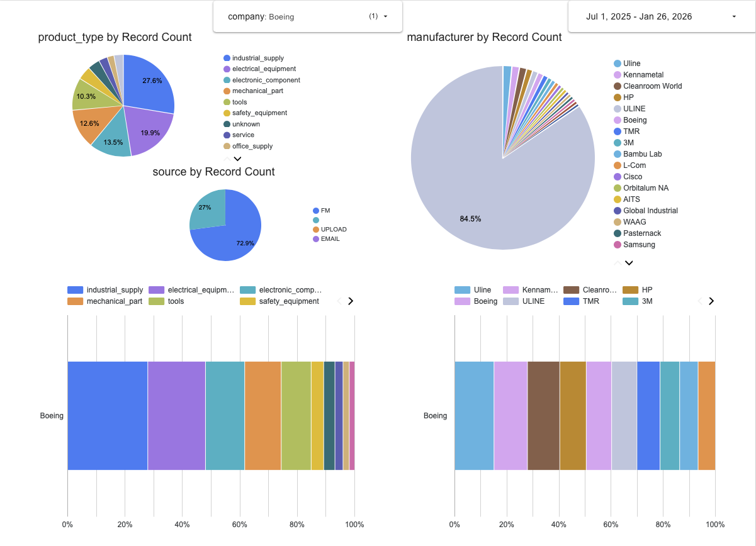Viewport: 756px width, 546px height.
Task: Click the blue industrial_supply dot in pie legend
Action: [227, 58]
